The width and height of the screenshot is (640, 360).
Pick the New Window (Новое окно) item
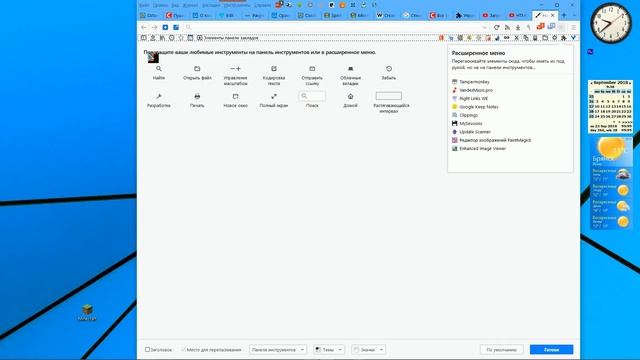(x=236, y=100)
